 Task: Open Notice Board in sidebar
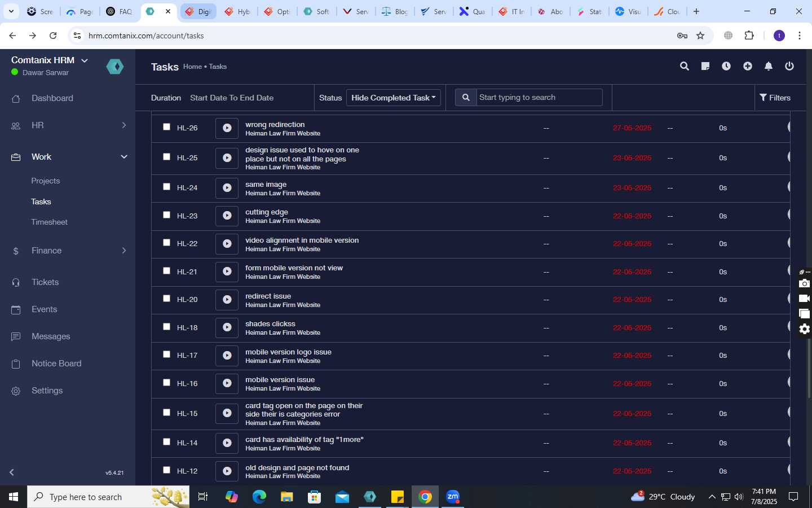(x=56, y=364)
